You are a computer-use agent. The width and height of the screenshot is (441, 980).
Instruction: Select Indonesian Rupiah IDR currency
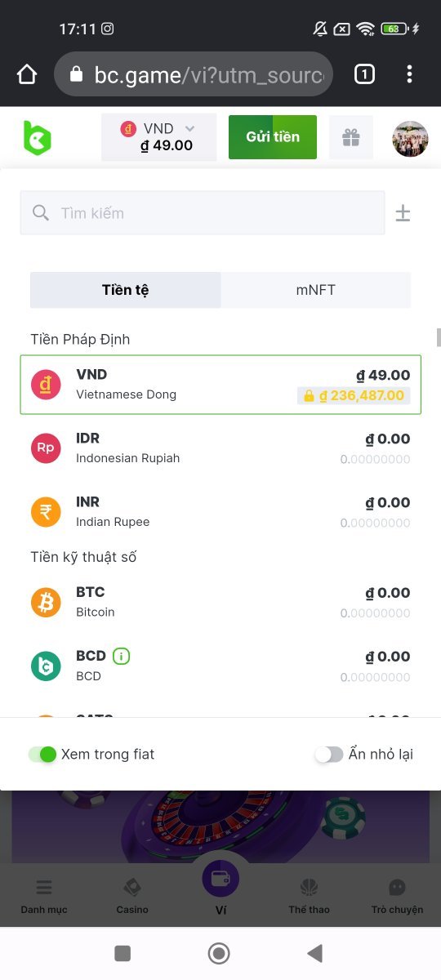(x=220, y=448)
